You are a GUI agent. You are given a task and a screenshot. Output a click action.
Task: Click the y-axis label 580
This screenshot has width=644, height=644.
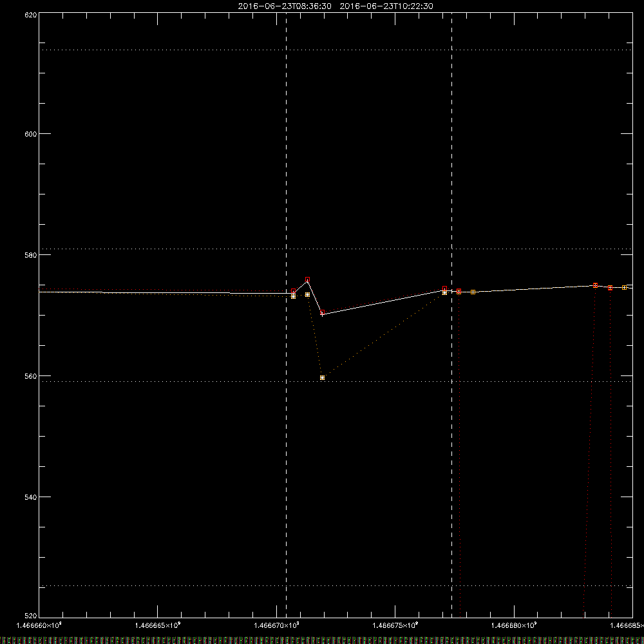[31, 255]
